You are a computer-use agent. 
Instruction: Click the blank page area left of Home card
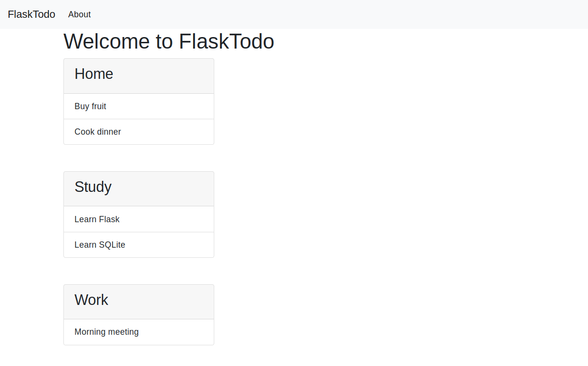pyautogui.click(x=32, y=101)
